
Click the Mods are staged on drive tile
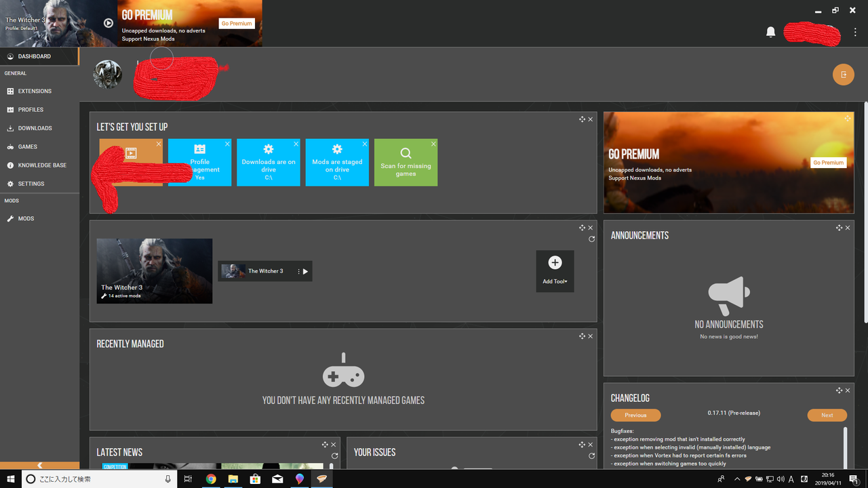click(x=337, y=163)
